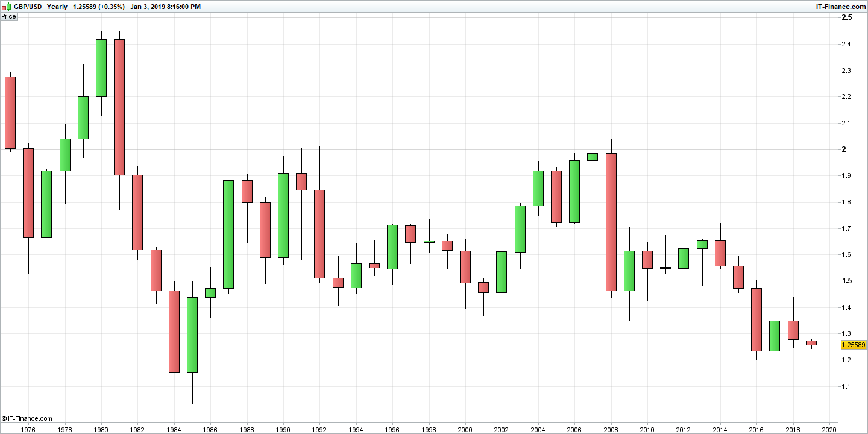This screenshot has width=868, height=434.
Task: Click the candlestick chart icon beside GBP/USD
Action: 7,7
